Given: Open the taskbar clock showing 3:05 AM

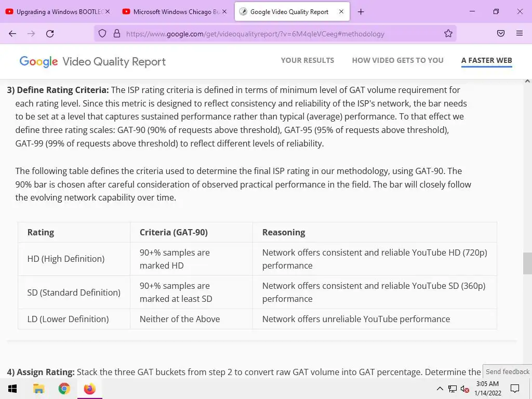Looking at the screenshot, I should pyautogui.click(x=487, y=389).
